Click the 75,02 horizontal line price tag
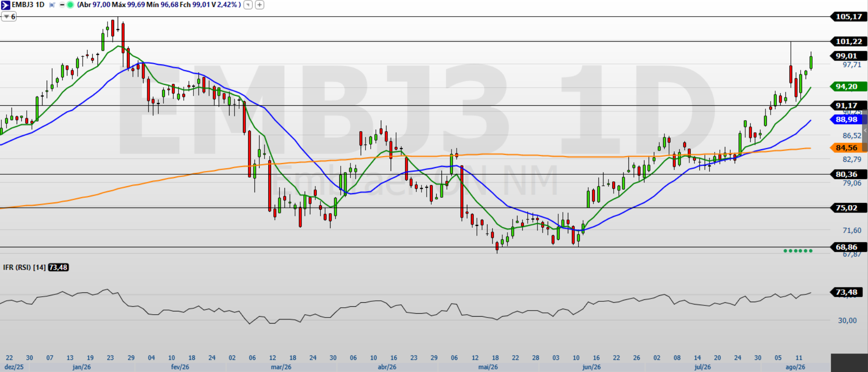868x372 pixels. 849,208
